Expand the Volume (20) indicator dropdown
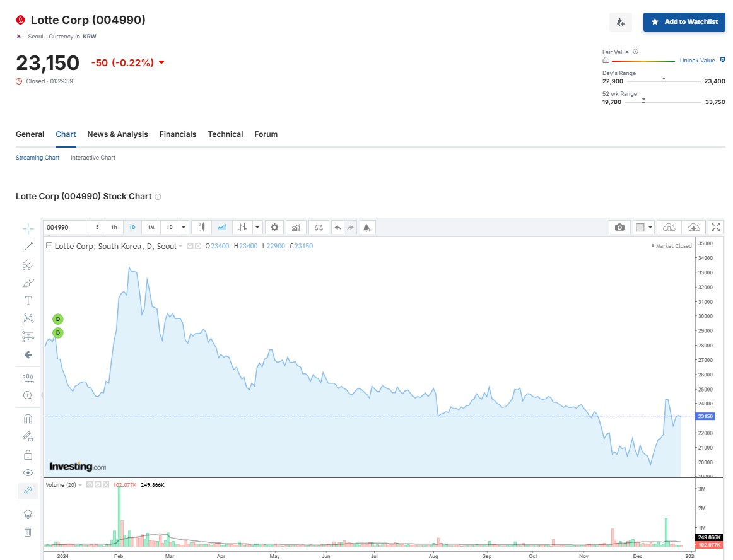733x560 pixels. [x=80, y=485]
